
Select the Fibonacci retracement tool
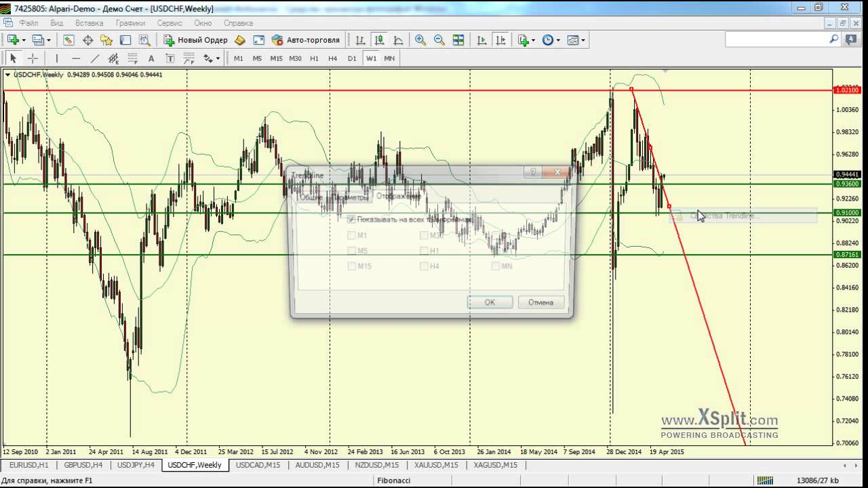tap(132, 58)
